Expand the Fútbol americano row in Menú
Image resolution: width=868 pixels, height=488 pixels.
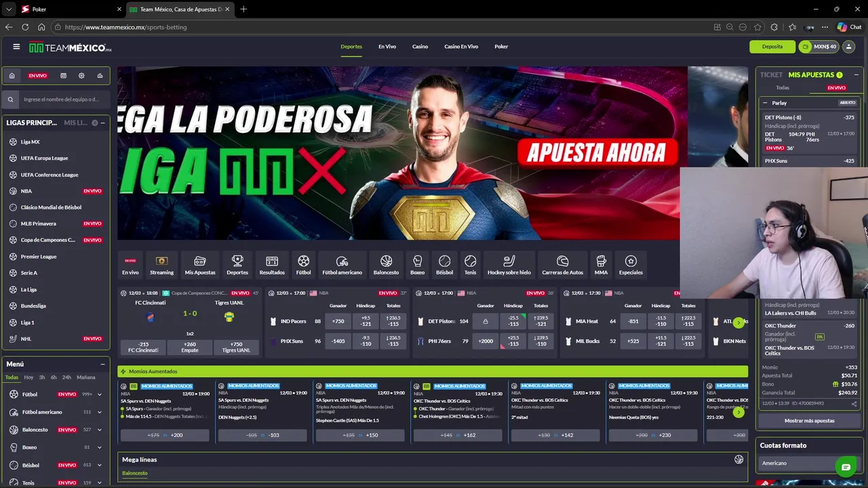(x=100, y=412)
